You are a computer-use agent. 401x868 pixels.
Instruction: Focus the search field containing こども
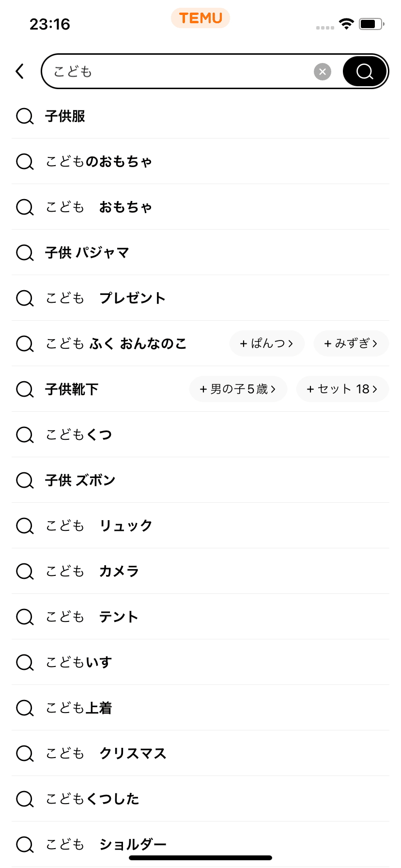point(179,72)
